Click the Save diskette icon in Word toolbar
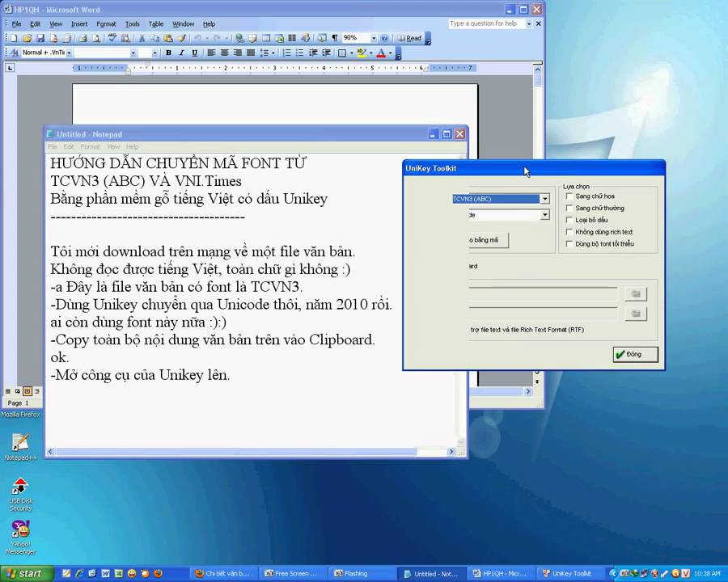The width and height of the screenshot is (728, 582). [x=40, y=38]
